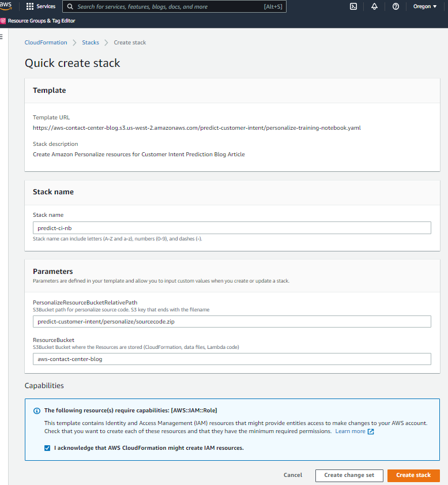Open the help menu
Viewport: 448px width, 485px height.
[395, 6]
